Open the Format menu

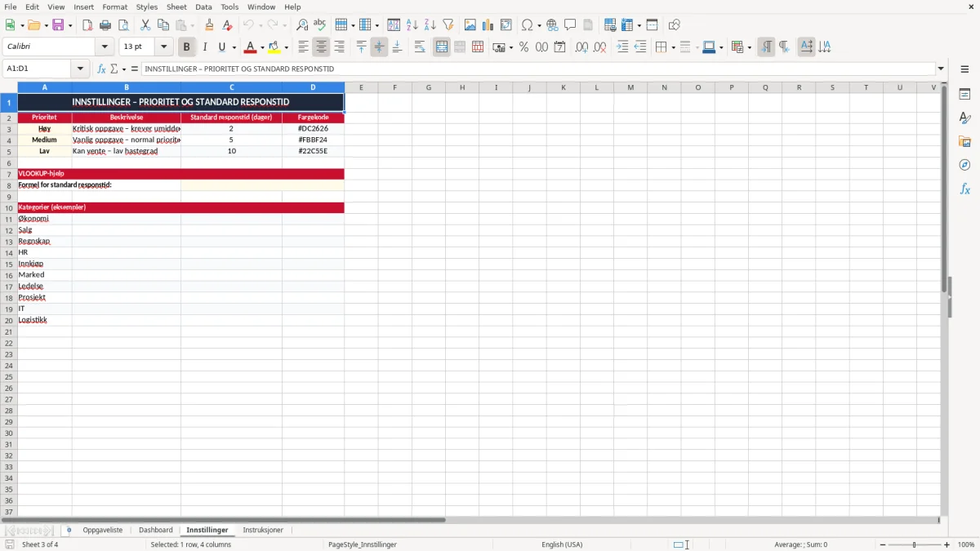(115, 7)
